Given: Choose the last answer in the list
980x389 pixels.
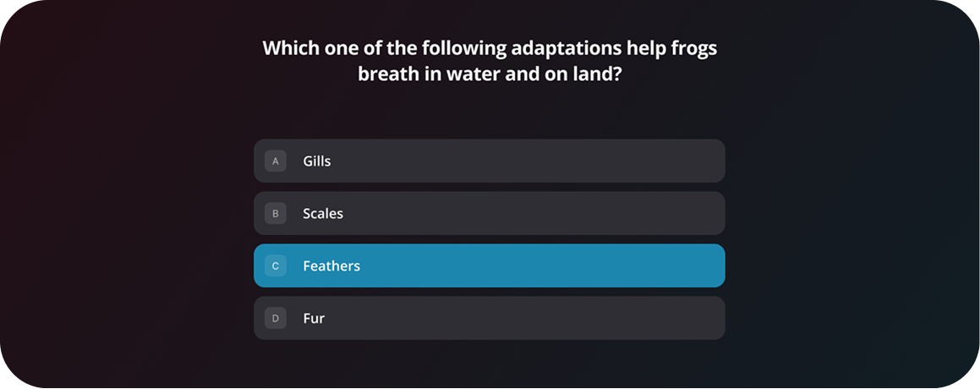Looking at the screenshot, I should pos(489,318).
